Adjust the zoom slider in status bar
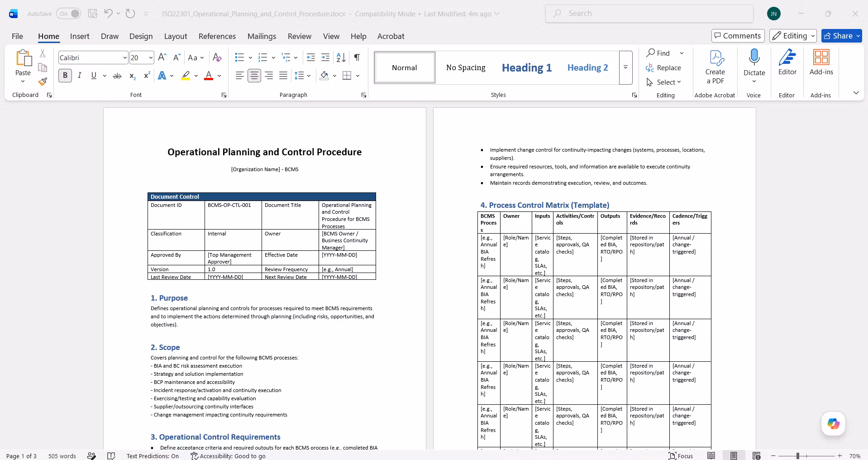This screenshot has width=868, height=460. 798,456
